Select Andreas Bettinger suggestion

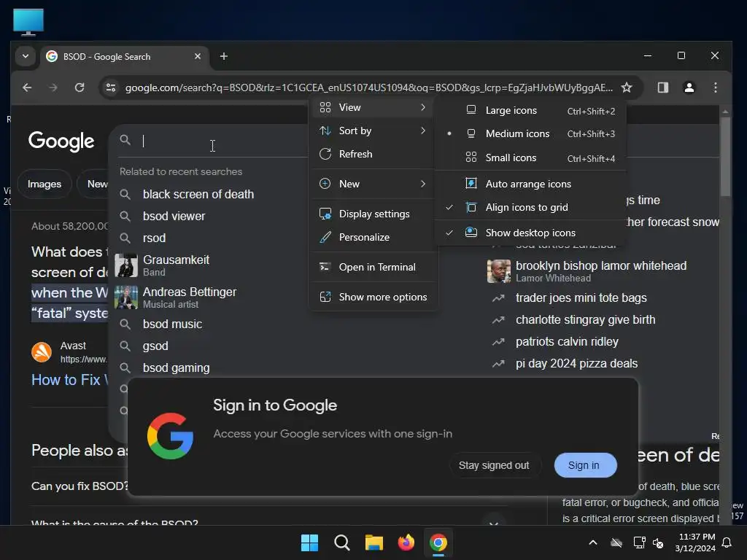click(190, 297)
